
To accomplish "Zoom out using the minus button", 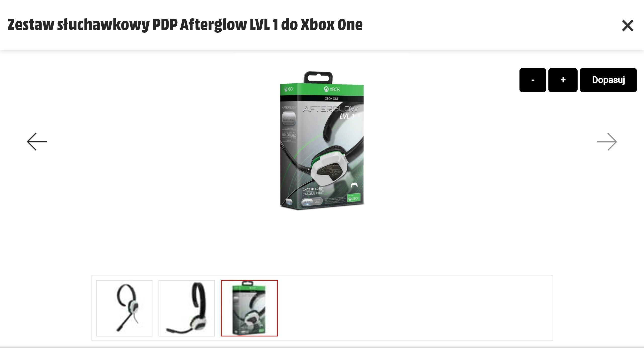I will tap(533, 80).
